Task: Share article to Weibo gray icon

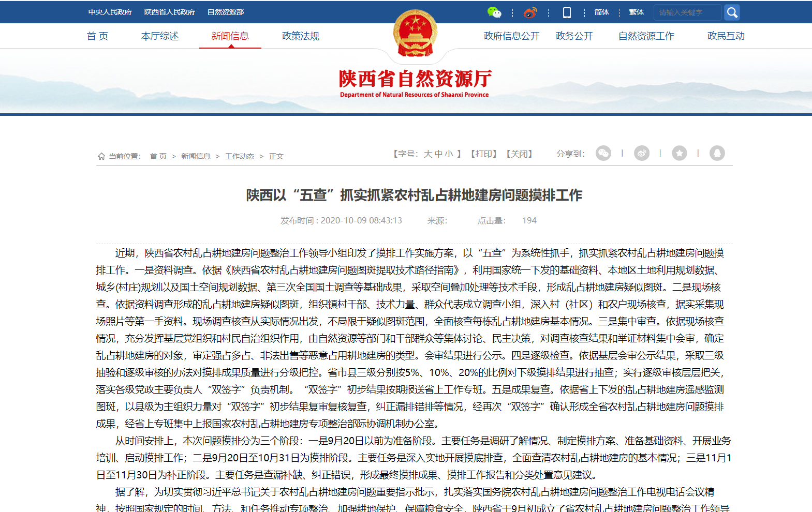Action: [642, 153]
